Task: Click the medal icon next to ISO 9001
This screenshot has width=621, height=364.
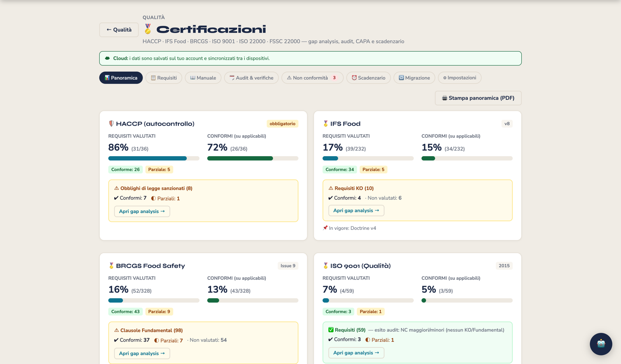Action: coord(325,266)
